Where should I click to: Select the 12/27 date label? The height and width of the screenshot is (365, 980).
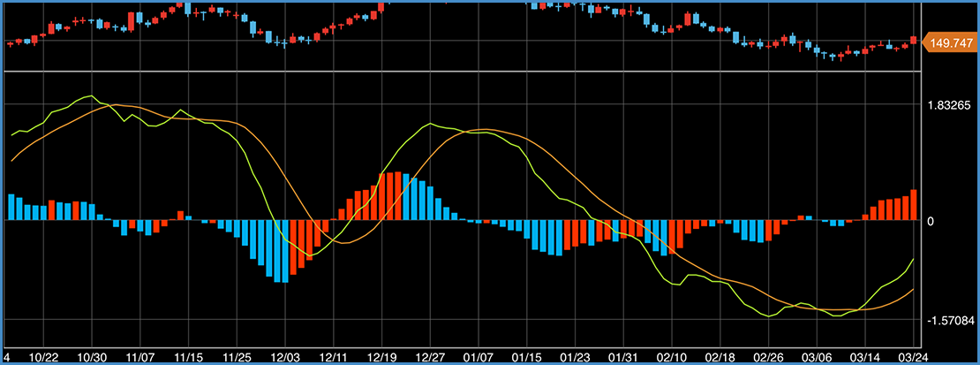[x=430, y=357]
